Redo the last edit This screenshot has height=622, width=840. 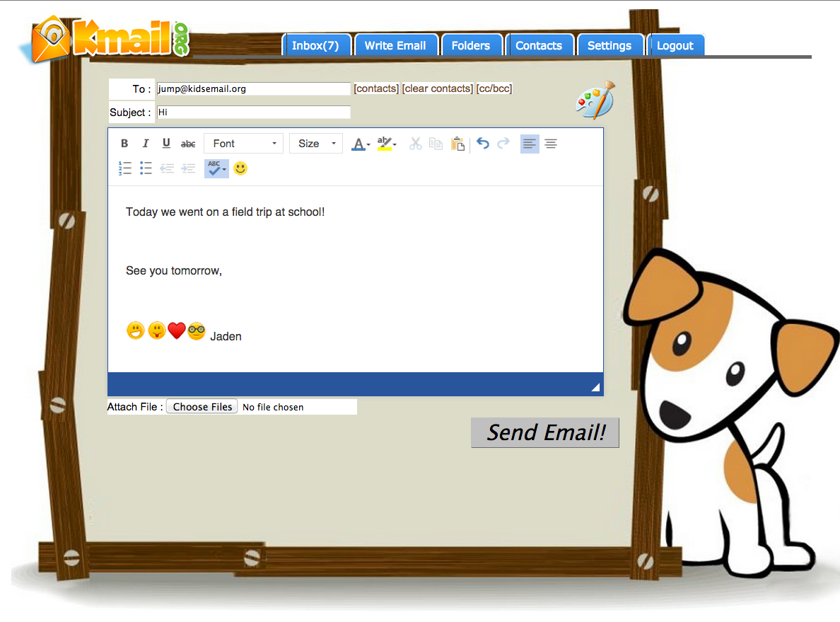[503, 144]
